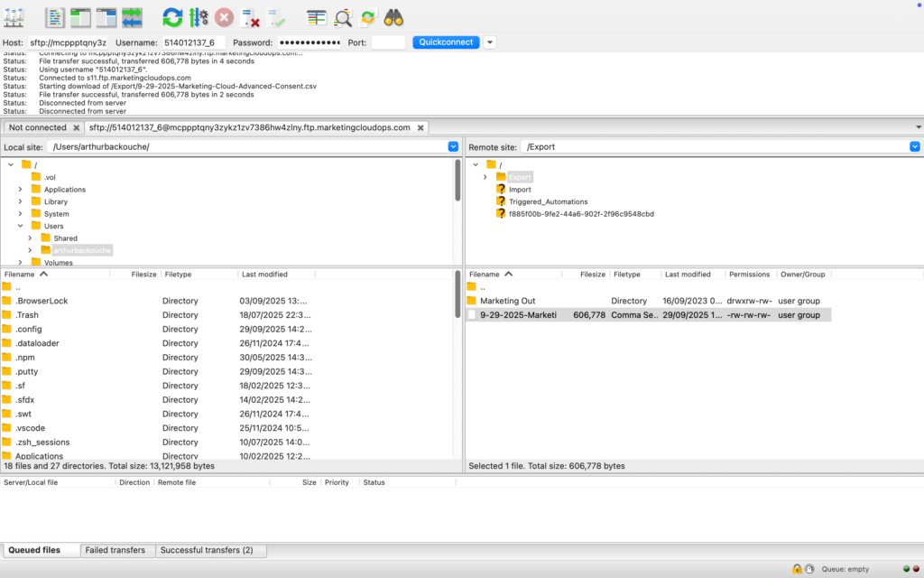Select the Not connected tab
The width and height of the screenshot is (924, 578).
click(38, 127)
